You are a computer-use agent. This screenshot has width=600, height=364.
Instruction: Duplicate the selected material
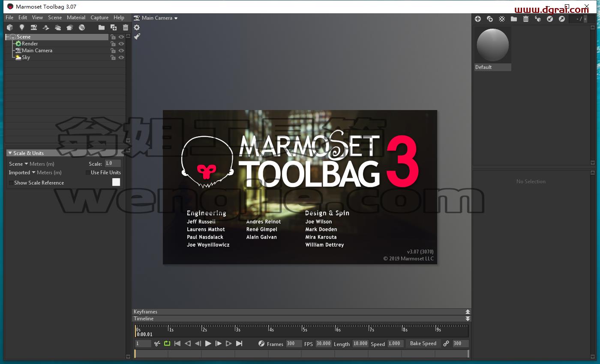[x=490, y=19]
